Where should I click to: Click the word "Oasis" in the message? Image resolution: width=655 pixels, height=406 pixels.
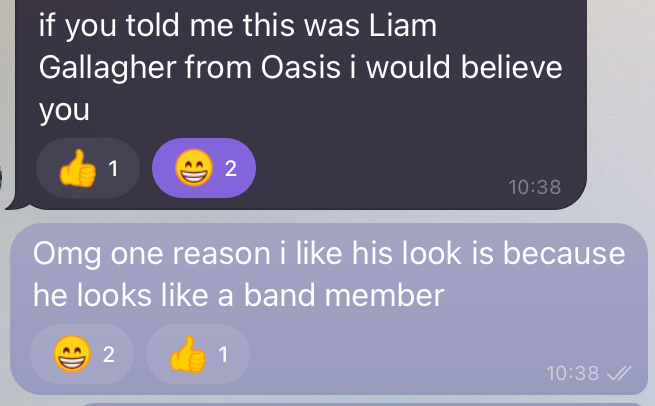pos(301,67)
